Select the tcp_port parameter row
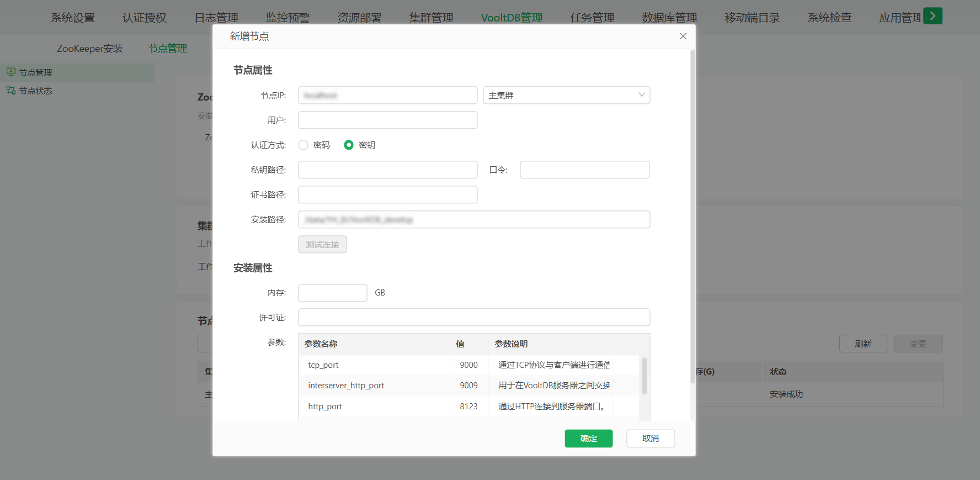Screen dimensions: 980x480 click(x=468, y=365)
